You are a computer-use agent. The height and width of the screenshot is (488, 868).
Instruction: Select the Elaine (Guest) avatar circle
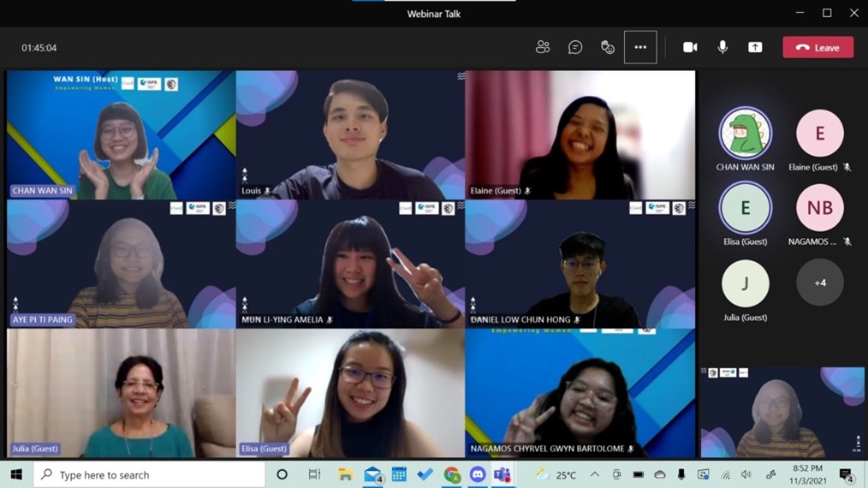pos(820,134)
